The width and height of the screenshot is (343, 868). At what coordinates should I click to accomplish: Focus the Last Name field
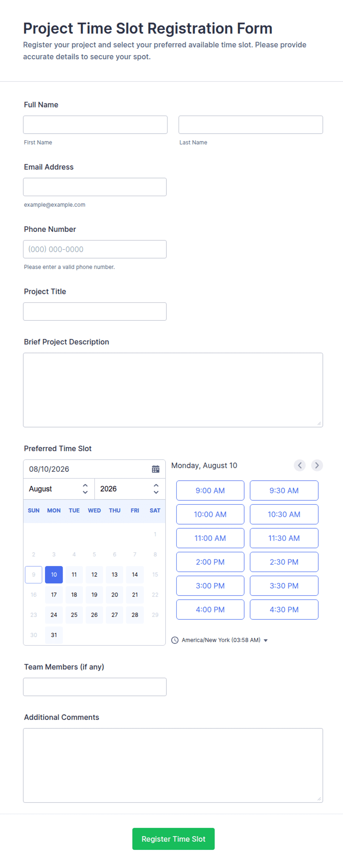[x=251, y=125]
